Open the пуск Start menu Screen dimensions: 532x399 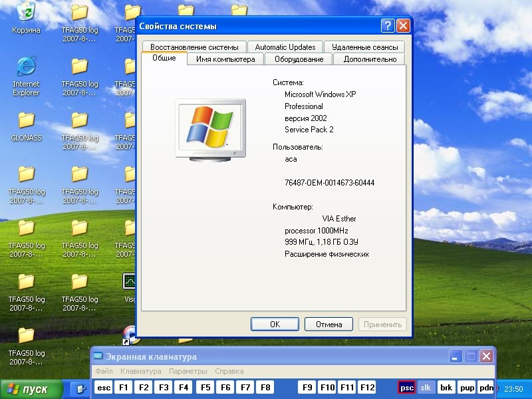31,389
